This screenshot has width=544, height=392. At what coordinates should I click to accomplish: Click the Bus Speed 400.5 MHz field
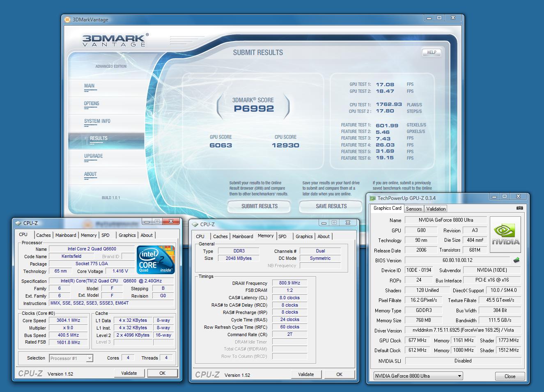pos(68,335)
